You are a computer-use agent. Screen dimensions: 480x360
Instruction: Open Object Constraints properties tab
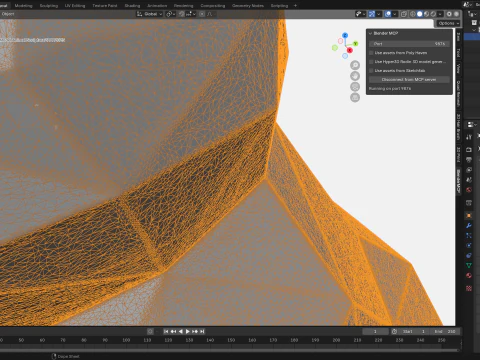coord(469,256)
